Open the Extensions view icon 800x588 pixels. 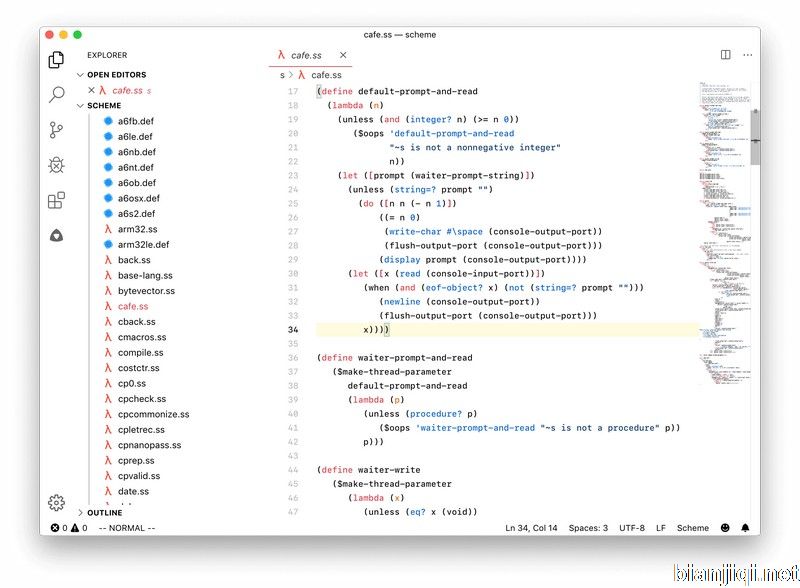coord(56,200)
